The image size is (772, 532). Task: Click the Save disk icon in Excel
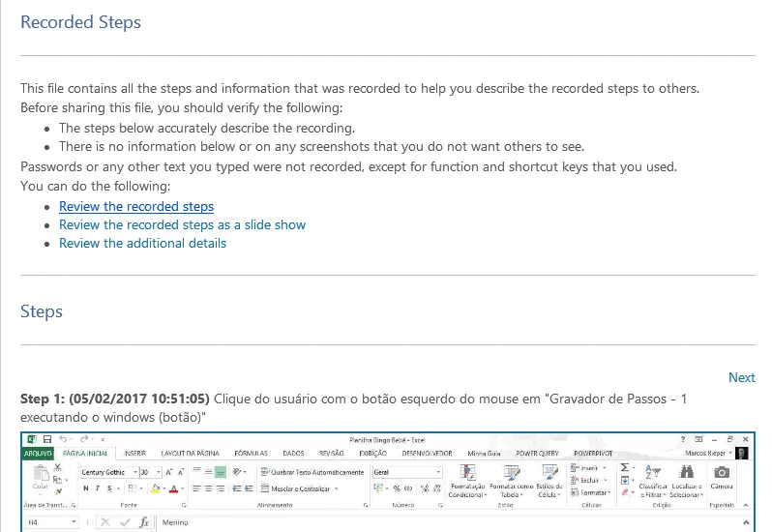(47, 439)
